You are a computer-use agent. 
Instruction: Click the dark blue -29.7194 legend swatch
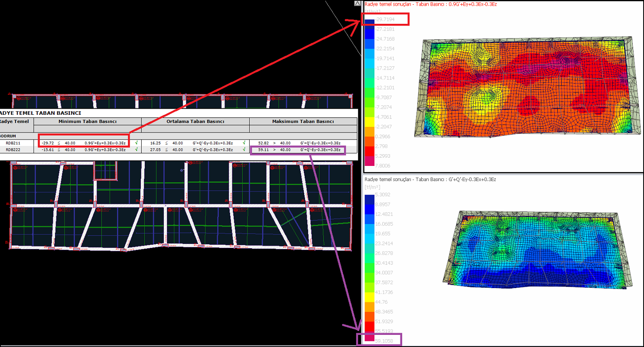(369, 21)
